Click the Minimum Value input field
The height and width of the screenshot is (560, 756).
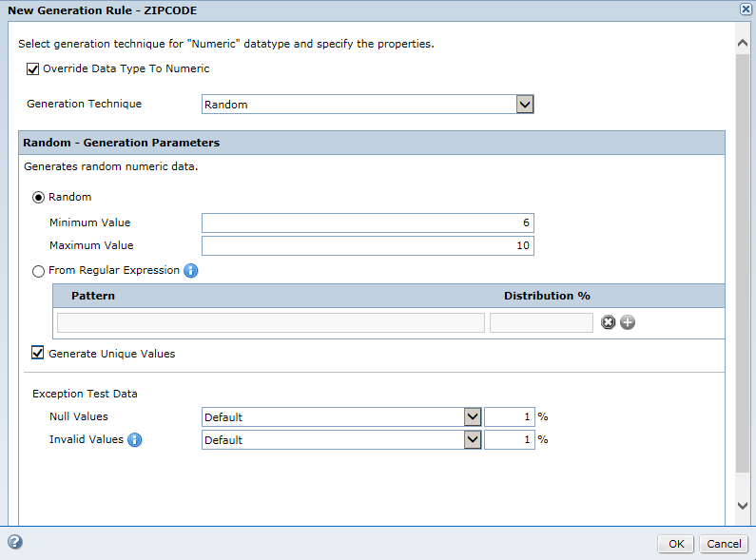click(x=368, y=222)
